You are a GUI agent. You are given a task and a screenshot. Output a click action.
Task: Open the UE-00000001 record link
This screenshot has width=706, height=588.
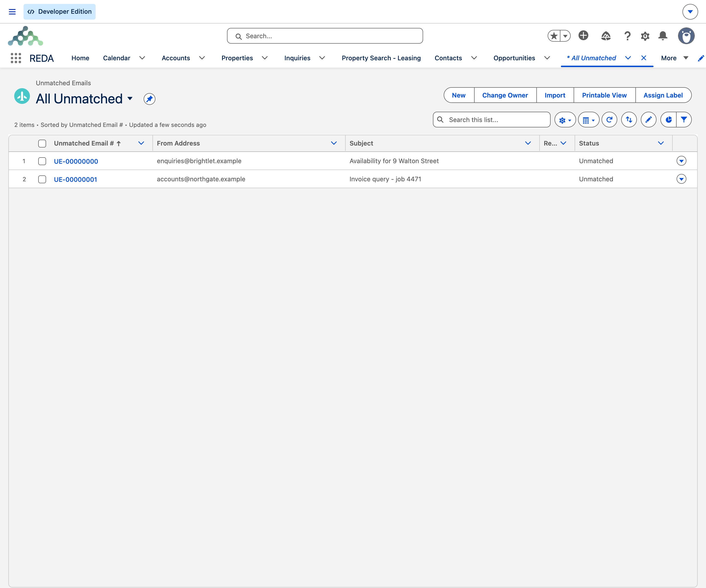coord(76,179)
